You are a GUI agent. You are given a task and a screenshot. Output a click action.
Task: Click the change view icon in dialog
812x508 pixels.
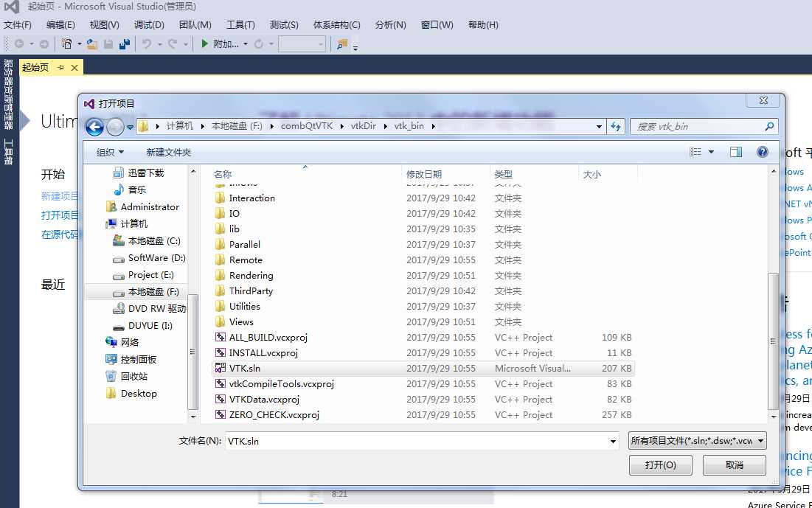tap(695, 152)
